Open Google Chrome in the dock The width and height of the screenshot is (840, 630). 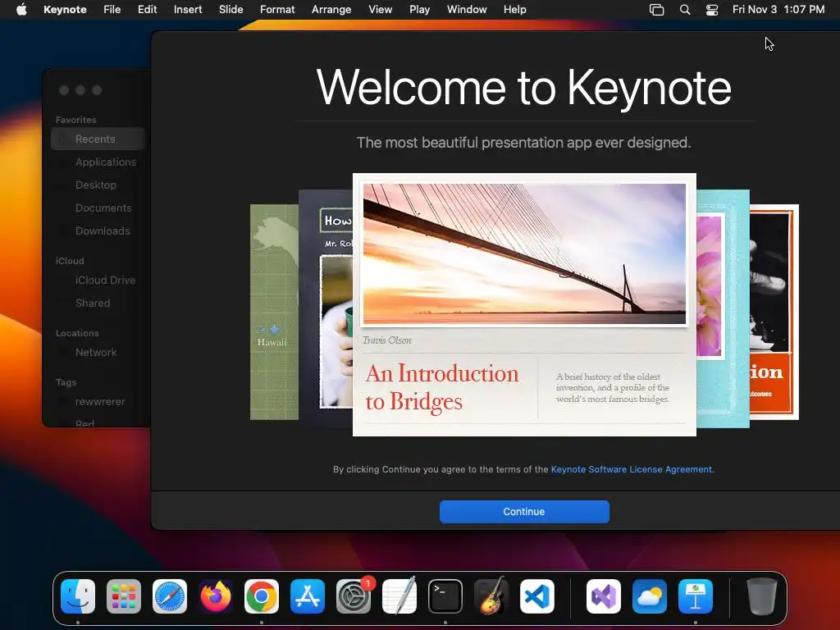coord(262,596)
